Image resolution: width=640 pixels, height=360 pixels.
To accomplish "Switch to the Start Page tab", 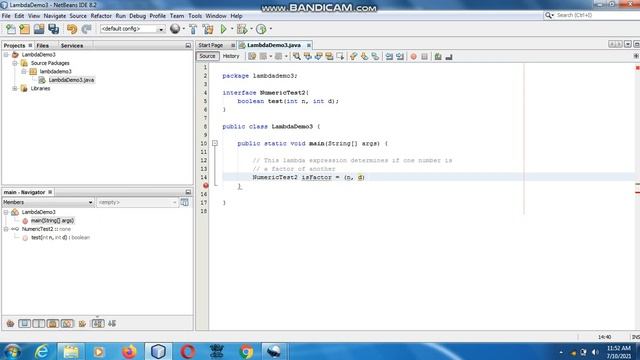I will (211, 45).
